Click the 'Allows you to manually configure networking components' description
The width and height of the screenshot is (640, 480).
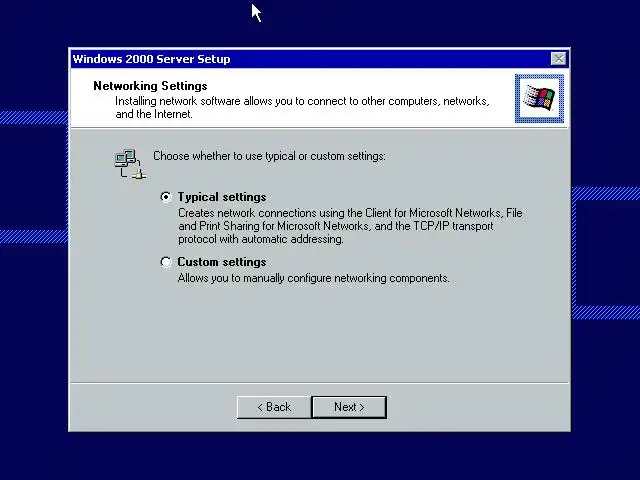(313, 278)
